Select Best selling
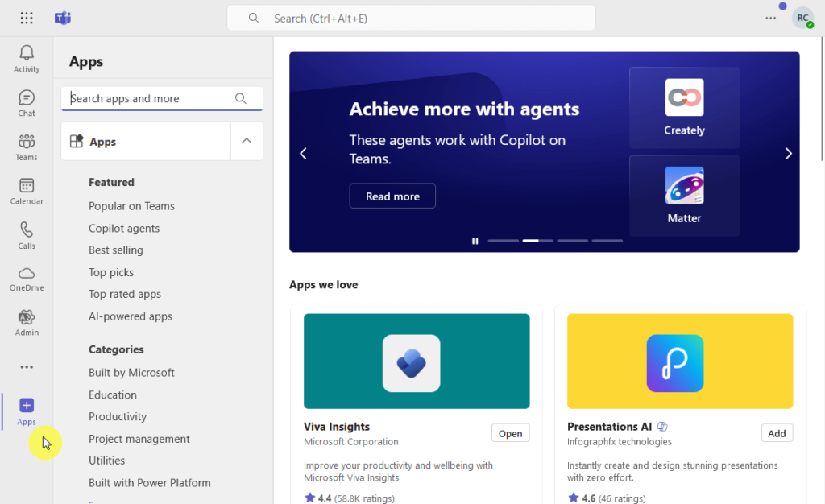This screenshot has height=504, width=825. click(116, 250)
